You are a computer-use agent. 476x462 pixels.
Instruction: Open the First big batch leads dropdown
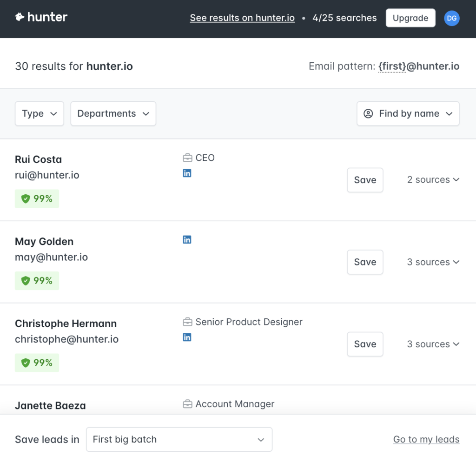click(179, 439)
